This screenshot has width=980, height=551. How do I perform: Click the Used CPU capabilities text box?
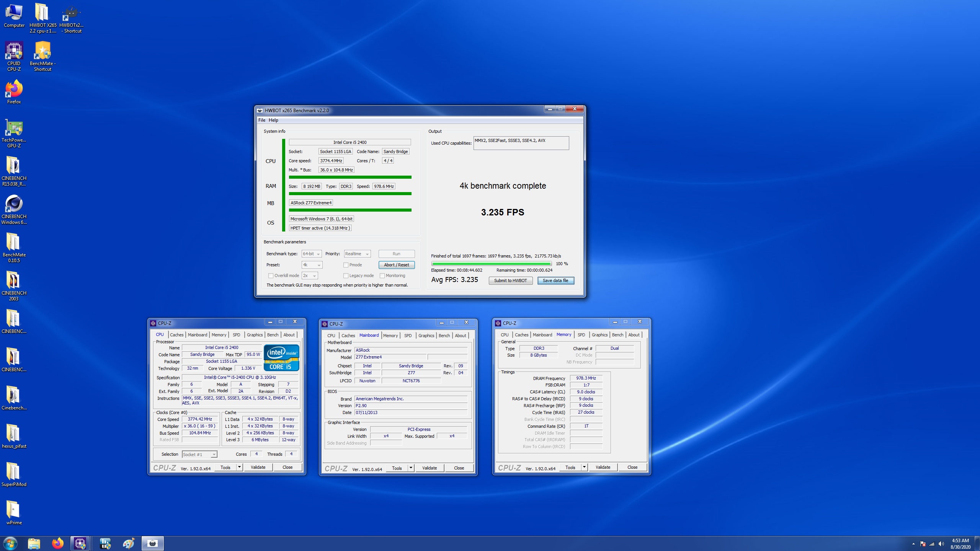(521, 143)
